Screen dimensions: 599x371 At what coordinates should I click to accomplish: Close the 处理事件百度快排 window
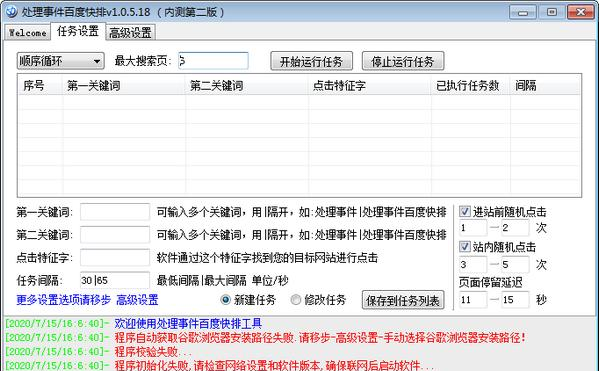coord(581,12)
